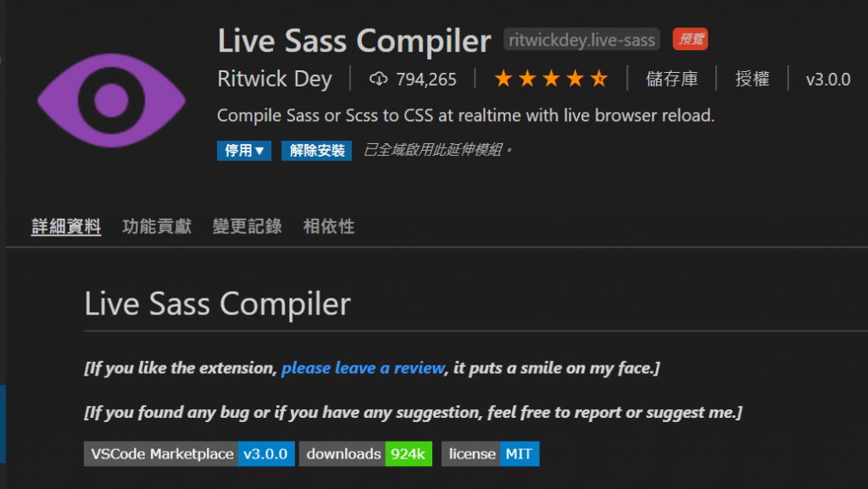Click the 解除安裝 (Uninstall) button
Image resolution: width=868 pixels, height=489 pixels.
coord(317,151)
